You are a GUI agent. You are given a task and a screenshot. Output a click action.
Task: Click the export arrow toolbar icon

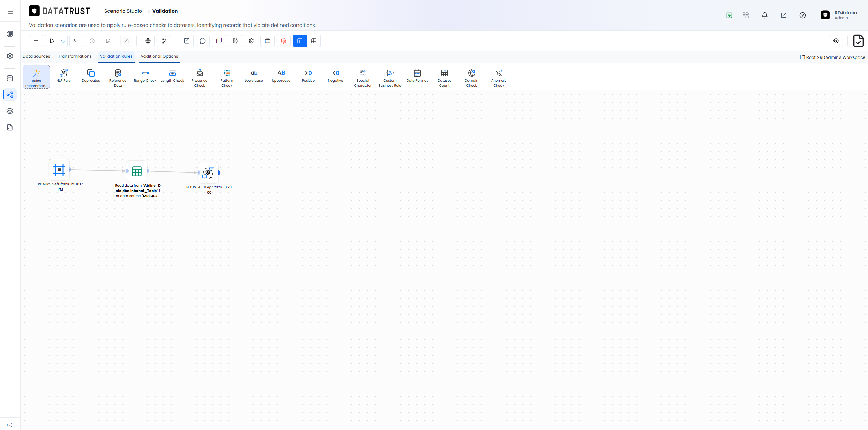pos(187,41)
